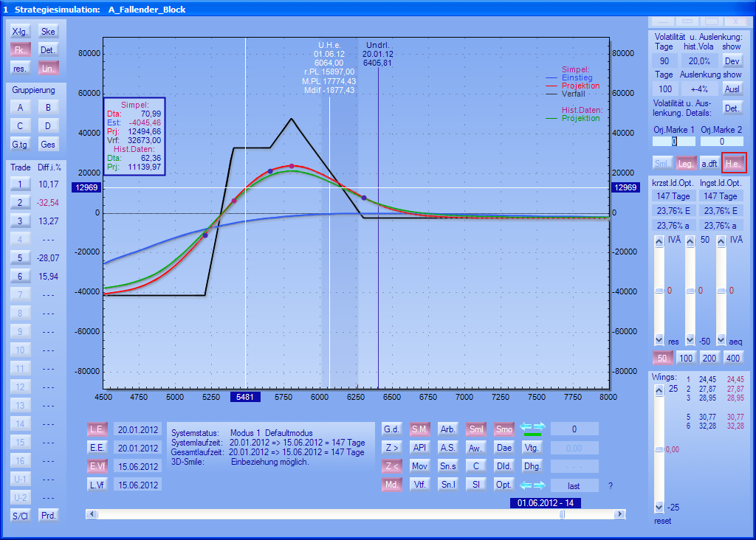Toggle the H.e. button outlined in red
The image size is (756, 540).
tap(734, 163)
